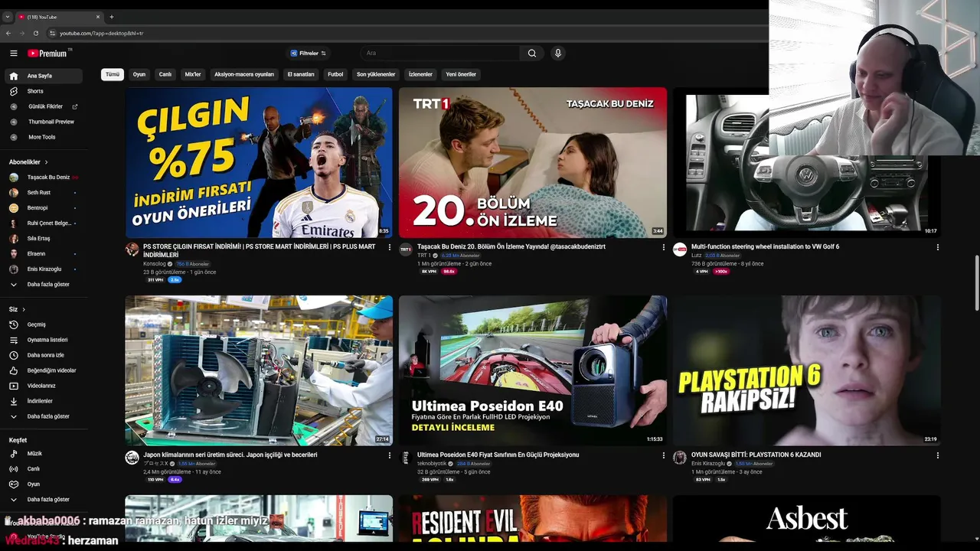Click the browser address bar

[406, 33]
